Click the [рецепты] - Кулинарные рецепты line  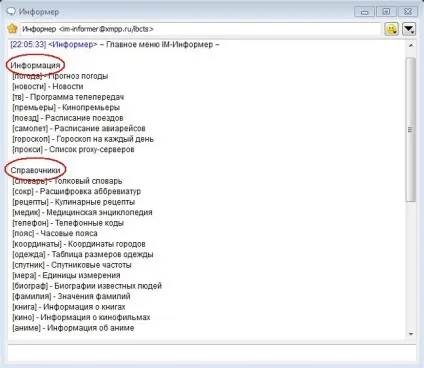[x=74, y=202]
